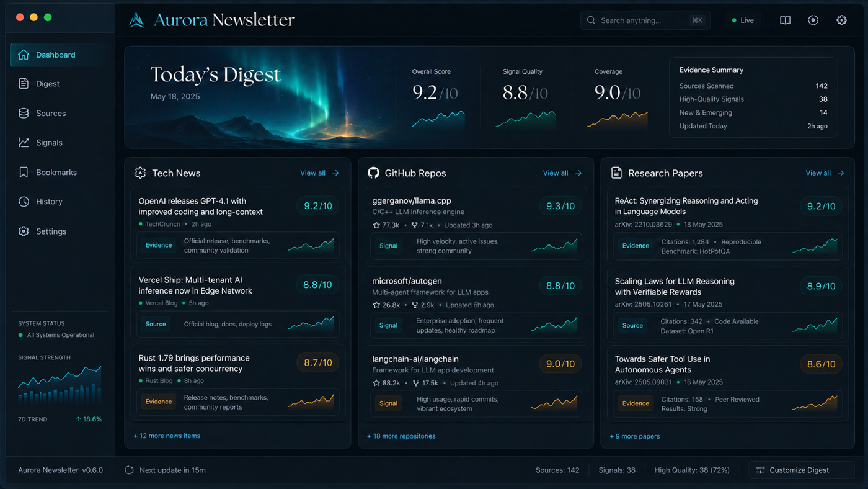The height and width of the screenshot is (489, 868).
Task: Click the Search anything field
Action: click(645, 20)
